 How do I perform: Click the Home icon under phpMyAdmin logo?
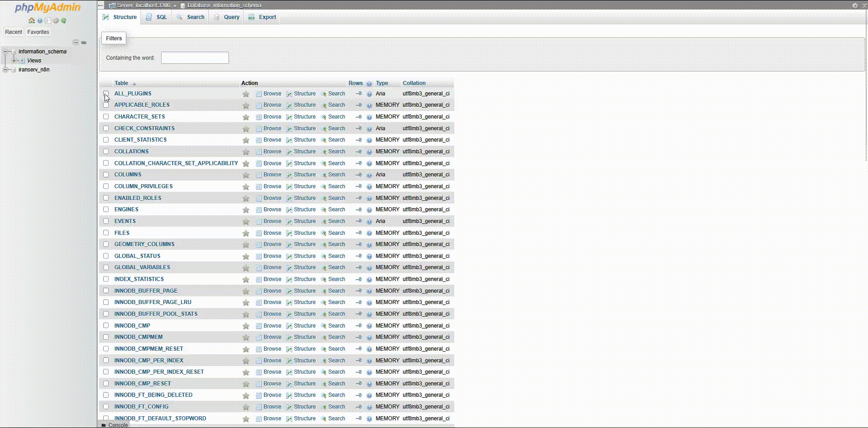tap(32, 20)
